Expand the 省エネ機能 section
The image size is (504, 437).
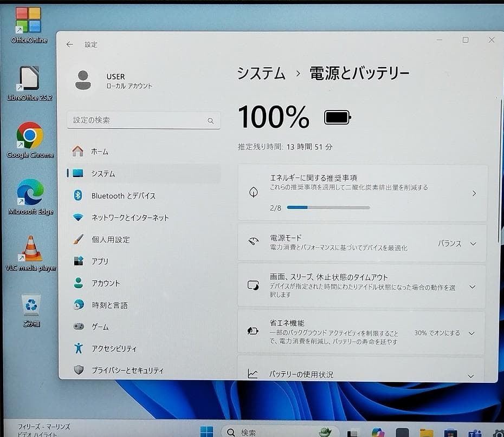pos(471,332)
